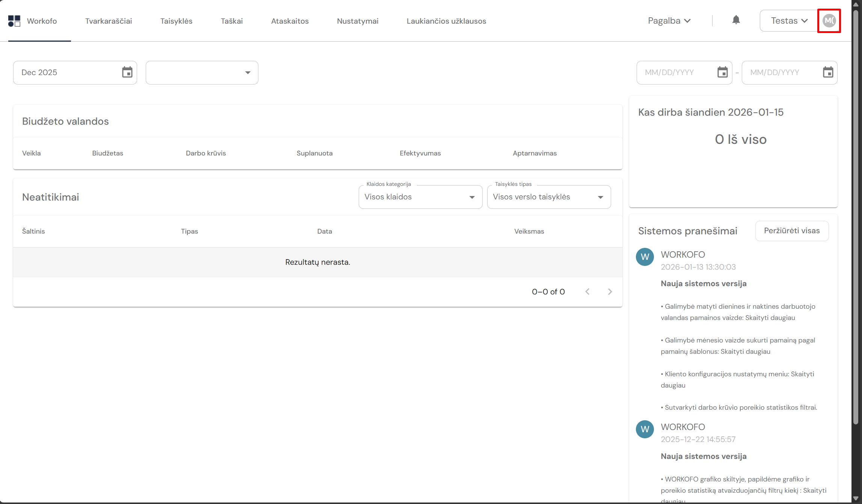Go to previous page of Neatitikimai table
The width and height of the screenshot is (862, 504).
point(587,292)
